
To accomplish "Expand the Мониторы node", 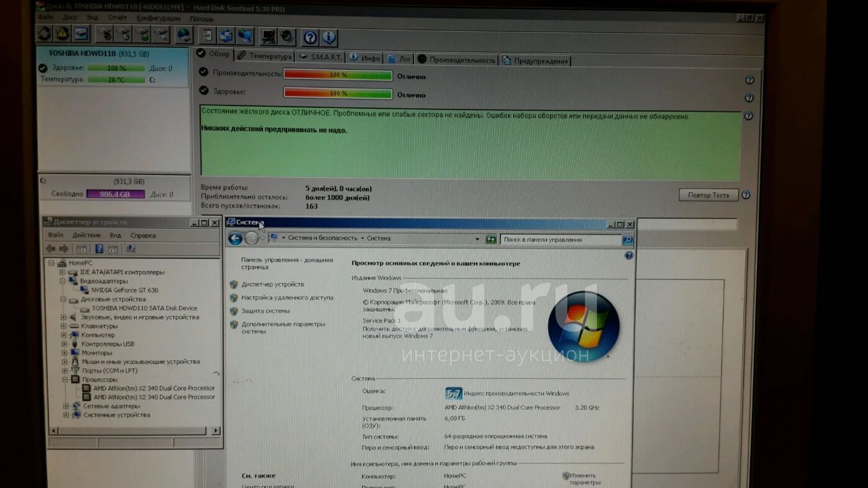I will pos(64,353).
